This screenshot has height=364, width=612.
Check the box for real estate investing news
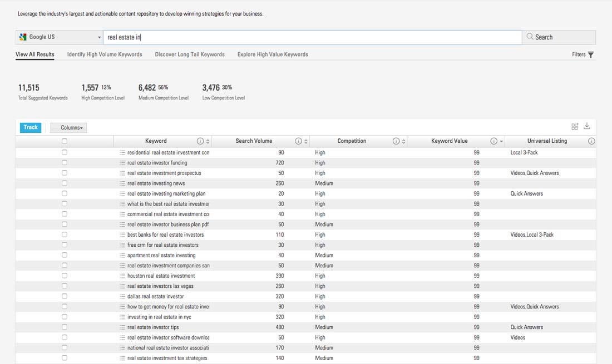coord(65,183)
